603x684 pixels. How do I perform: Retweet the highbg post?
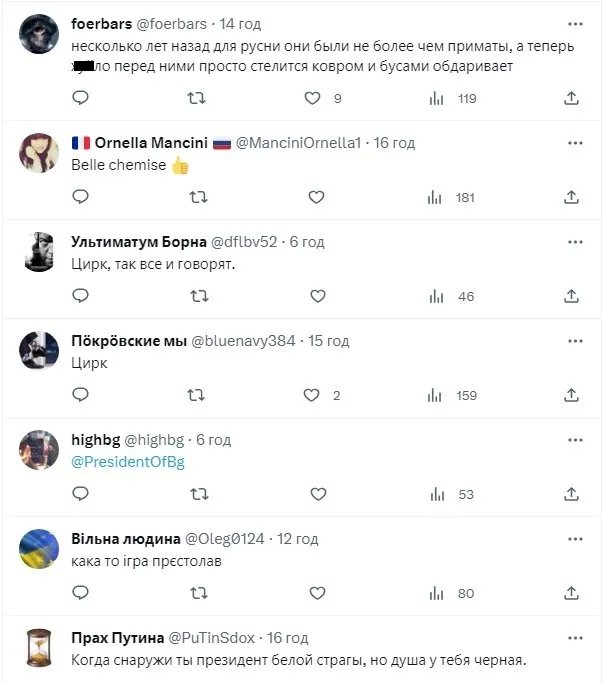pyautogui.click(x=198, y=494)
